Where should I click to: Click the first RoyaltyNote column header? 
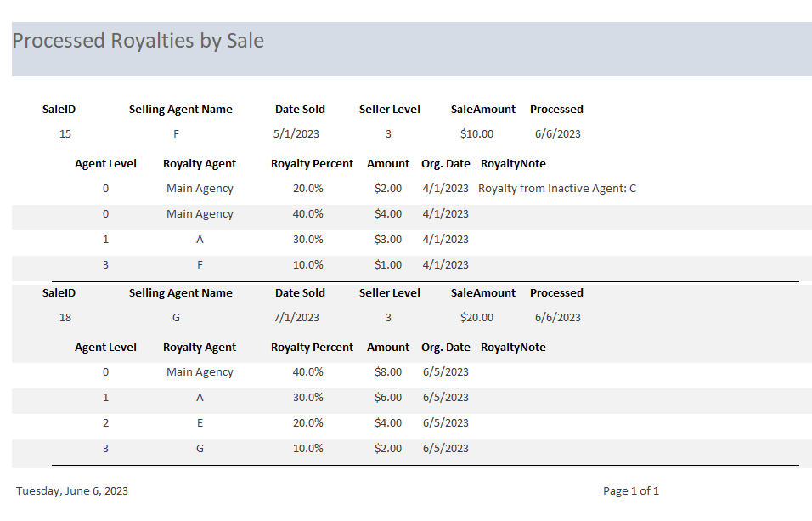point(513,163)
